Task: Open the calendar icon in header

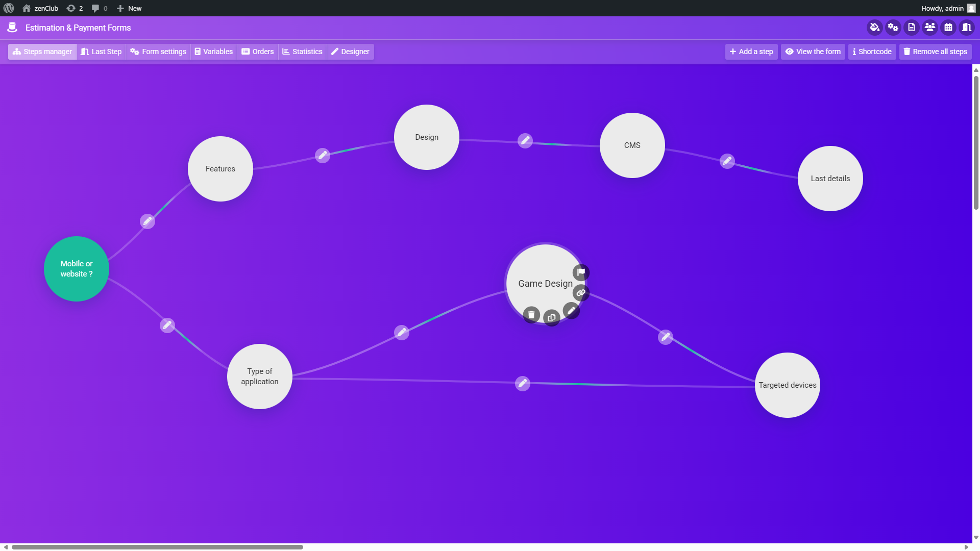Action: 948,28
